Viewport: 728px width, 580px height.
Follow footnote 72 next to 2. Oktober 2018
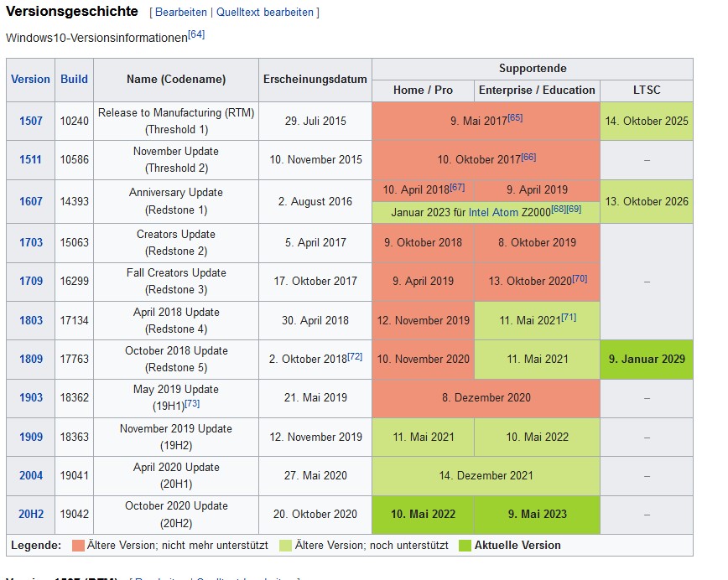pos(355,356)
